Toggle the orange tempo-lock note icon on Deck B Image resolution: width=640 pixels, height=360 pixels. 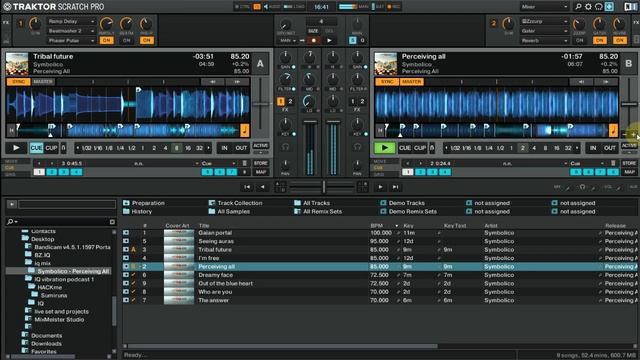(613, 130)
